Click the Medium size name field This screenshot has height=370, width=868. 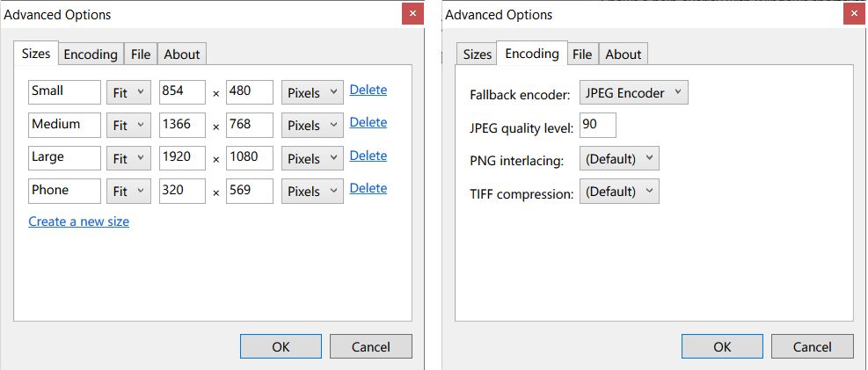pos(64,125)
